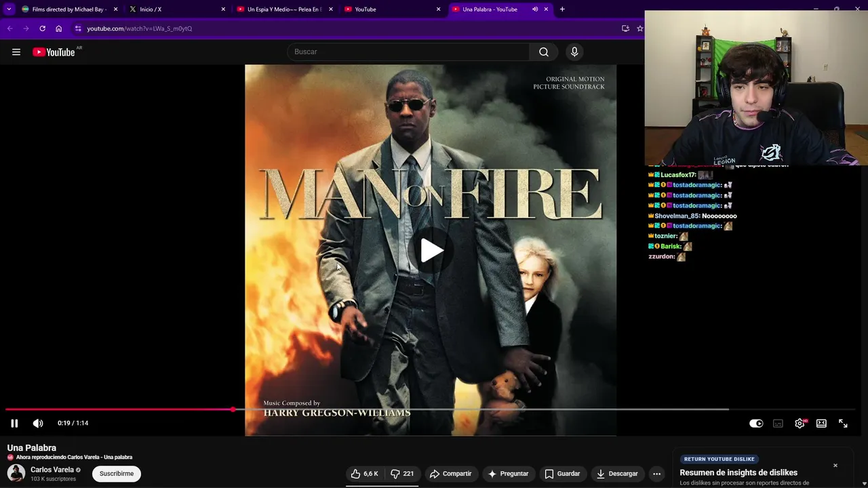Open the Preguntar AI button
Screen dimensions: 868x488
[508, 474]
